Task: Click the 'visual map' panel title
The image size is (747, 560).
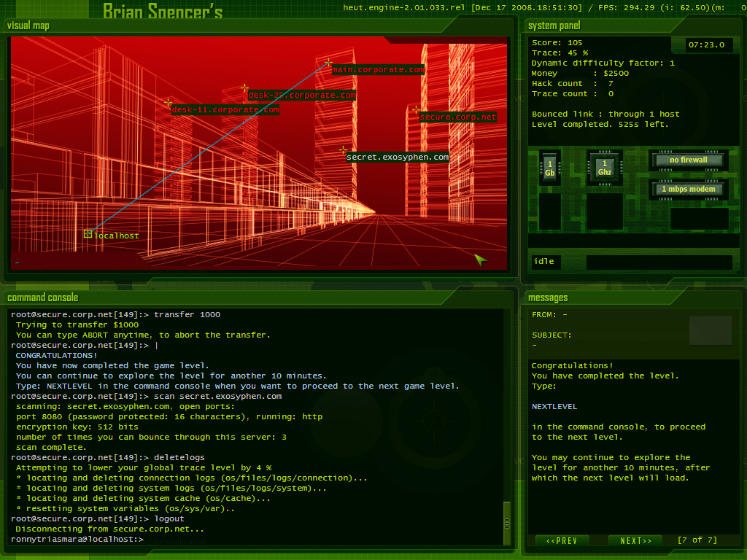Action: coord(28,26)
